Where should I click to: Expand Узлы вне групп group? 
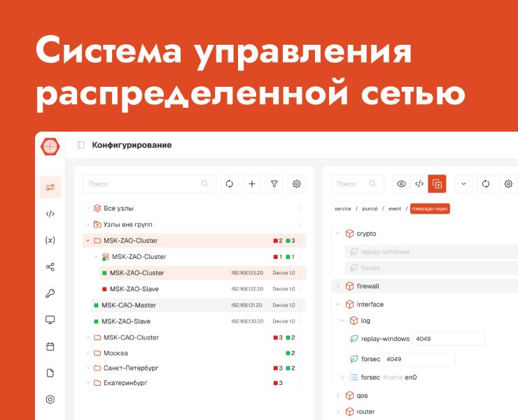(x=88, y=225)
